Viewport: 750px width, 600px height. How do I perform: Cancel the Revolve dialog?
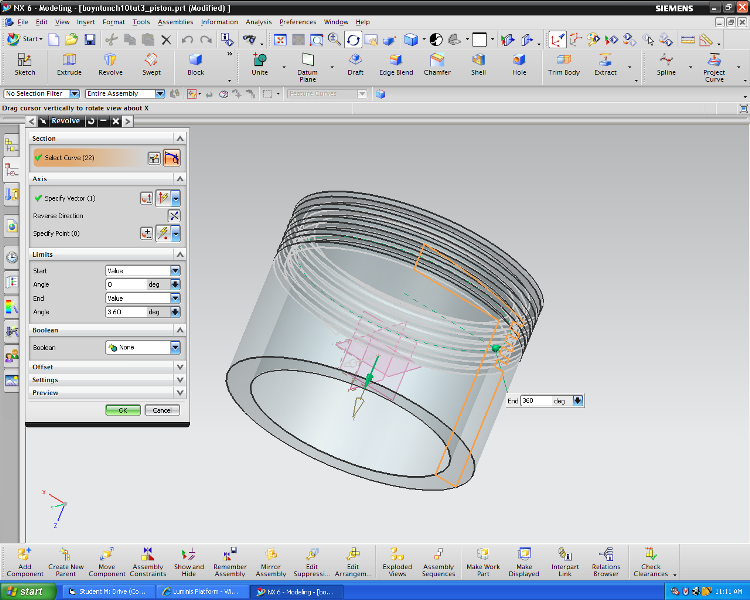[161, 410]
